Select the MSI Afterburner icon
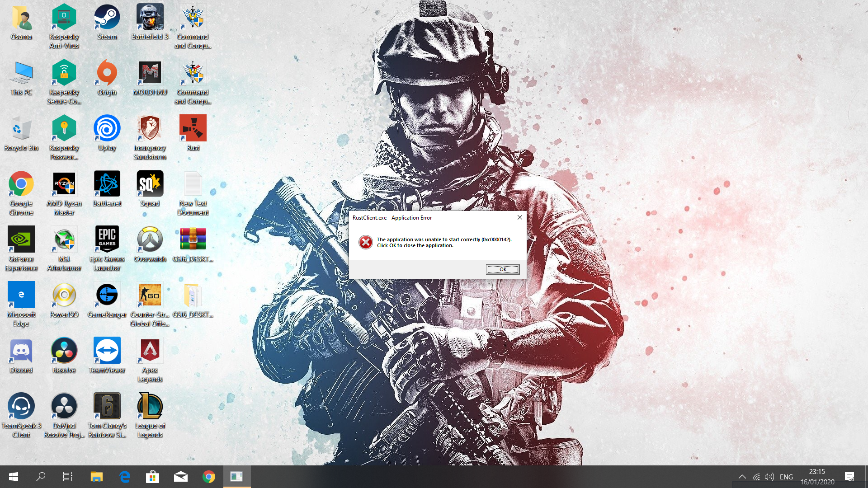 (64, 239)
